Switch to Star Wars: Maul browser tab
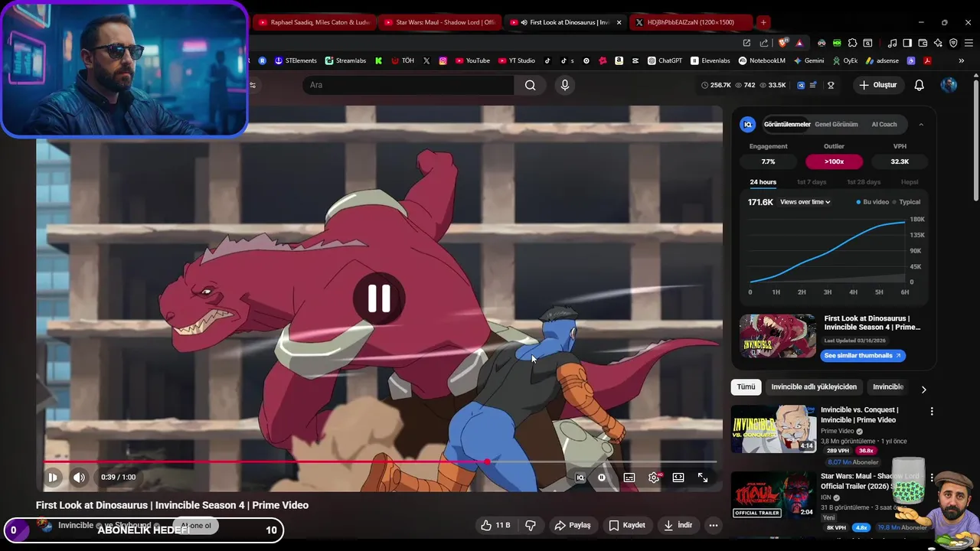This screenshot has height=551, width=980. [439, 22]
